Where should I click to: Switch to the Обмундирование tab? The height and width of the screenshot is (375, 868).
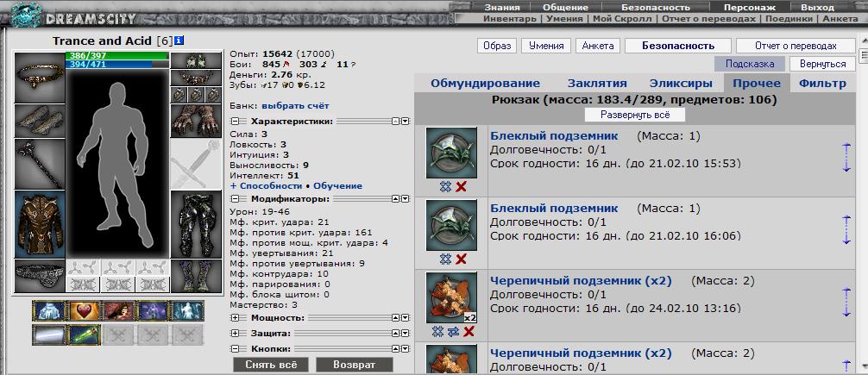pos(486,84)
